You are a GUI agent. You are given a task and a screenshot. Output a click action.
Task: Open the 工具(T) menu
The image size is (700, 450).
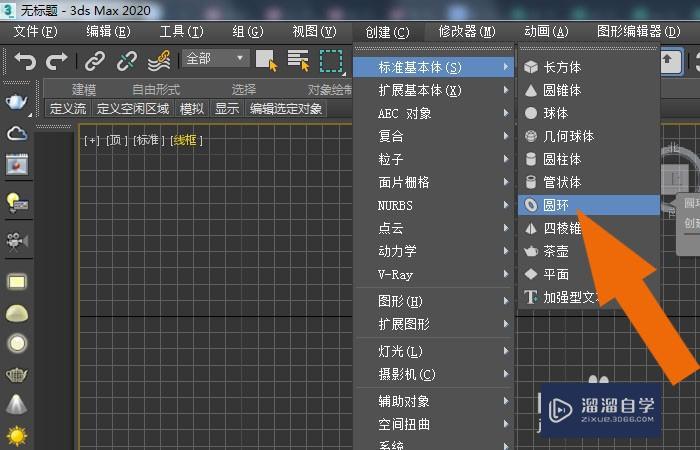(181, 32)
